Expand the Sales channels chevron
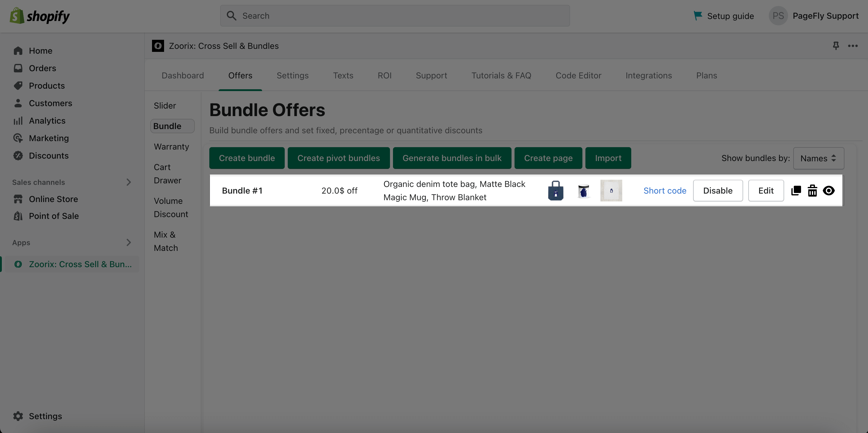 pyautogui.click(x=129, y=182)
